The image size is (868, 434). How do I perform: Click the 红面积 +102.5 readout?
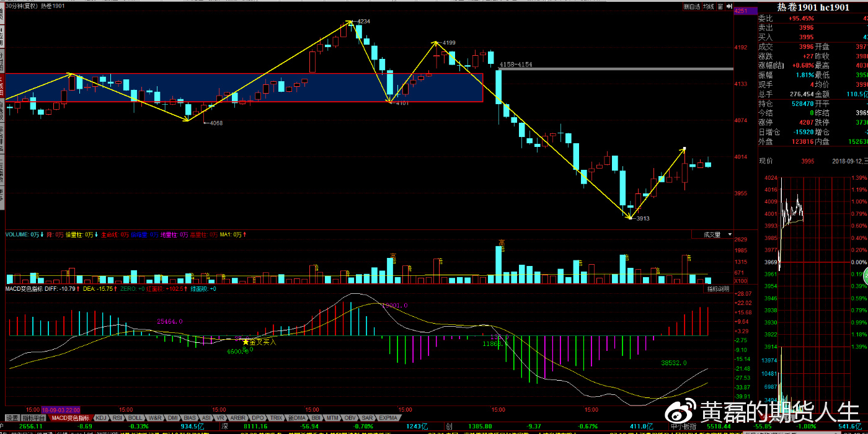point(166,289)
